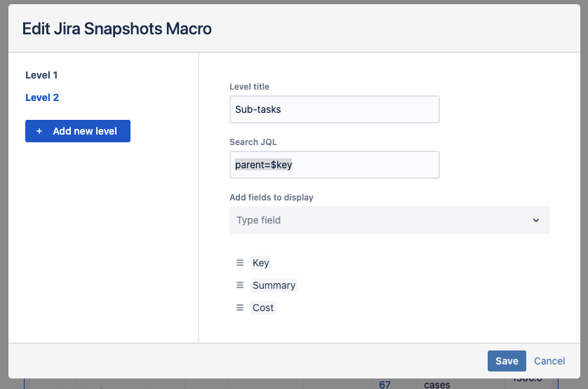Click the chevron arrow of Type field

pyautogui.click(x=536, y=220)
